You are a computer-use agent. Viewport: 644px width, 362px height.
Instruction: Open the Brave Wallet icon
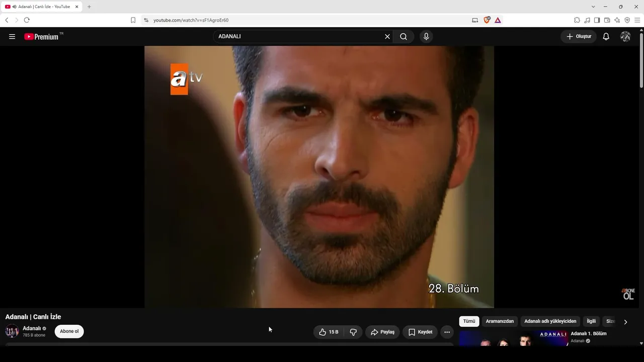[x=607, y=20]
